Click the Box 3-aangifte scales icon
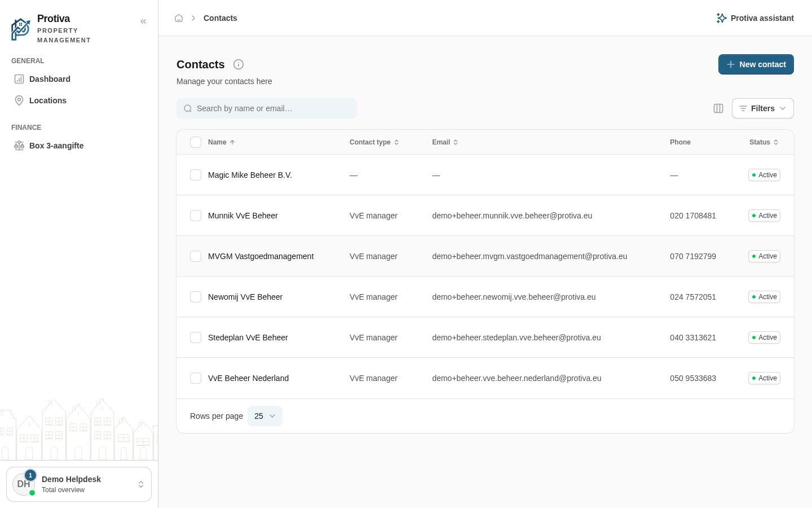Image resolution: width=812 pixels, height=508 pixels. pyautogui.click(x=19, y=146)
